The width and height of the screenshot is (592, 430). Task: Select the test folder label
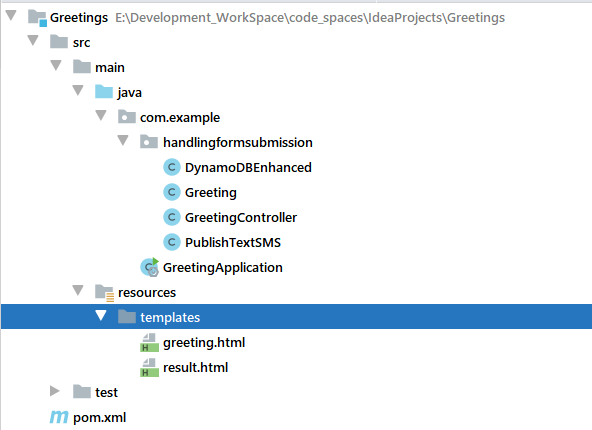click(106, 392)
